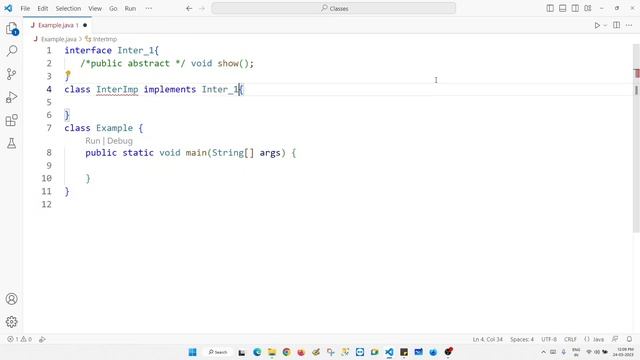Viewport: 640px width, 360px height.
Task: Open the Accounts menu icon
Action: [11, 299]
